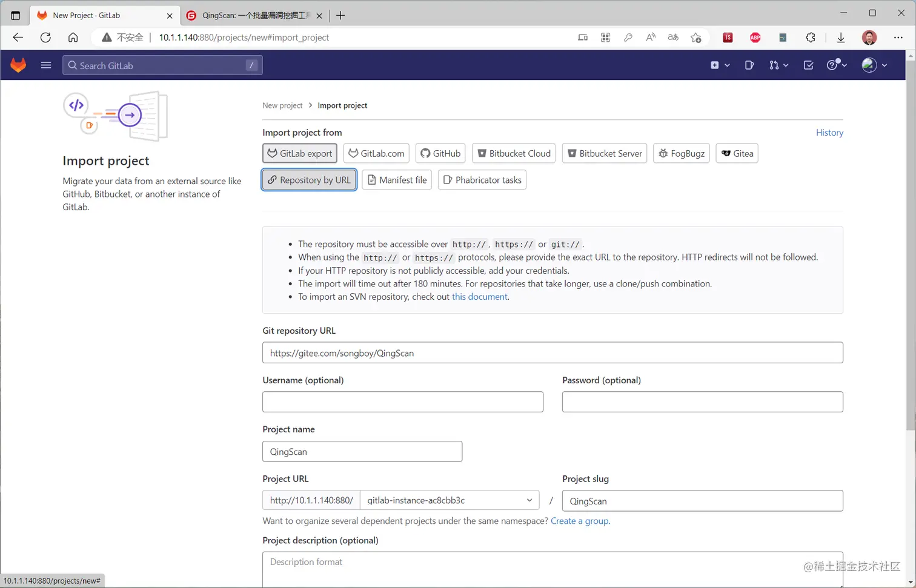
Task: Open the tab actions menu icon
Action: point(16,15)
